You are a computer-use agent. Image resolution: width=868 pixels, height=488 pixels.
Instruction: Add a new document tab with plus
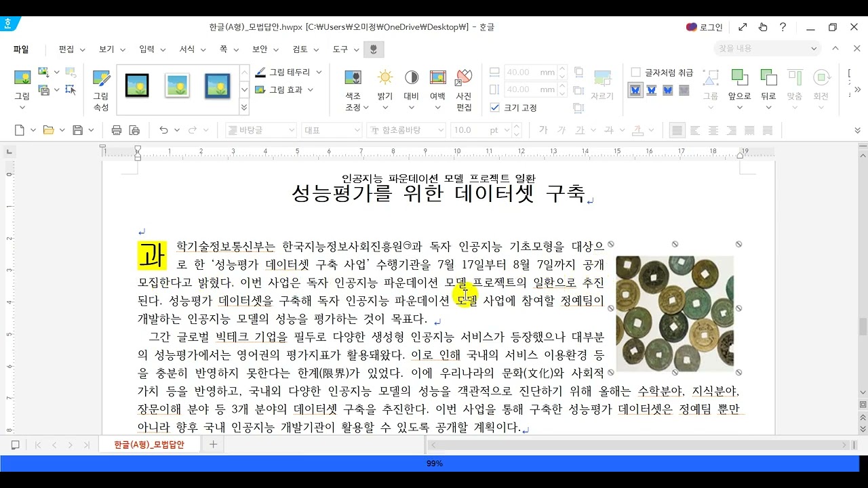click(213, 445)
